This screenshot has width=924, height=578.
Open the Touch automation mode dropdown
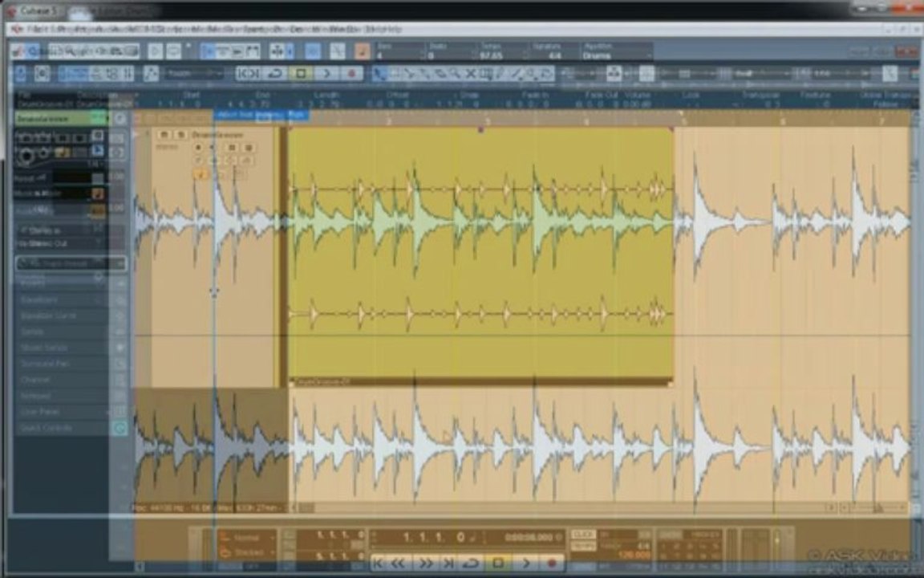[193, 74]
